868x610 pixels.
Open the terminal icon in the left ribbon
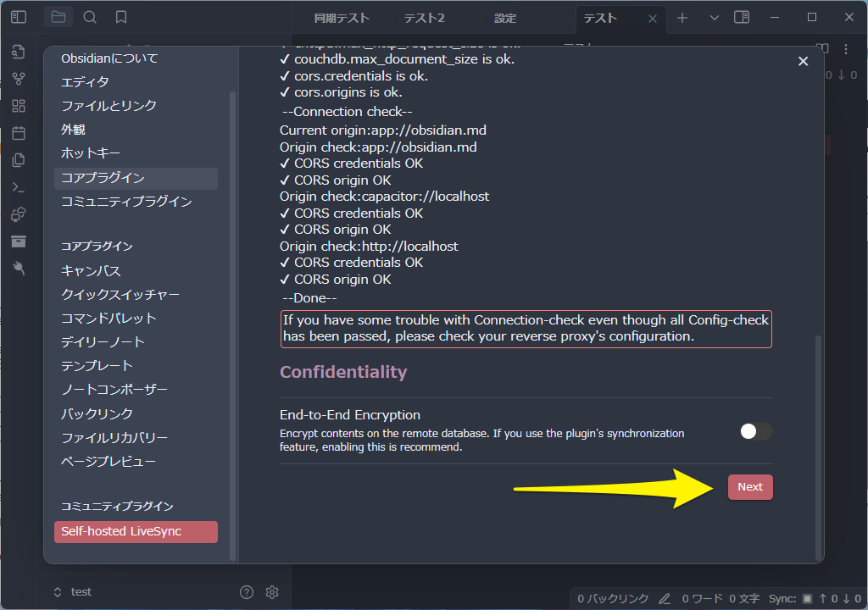(18, 187)
